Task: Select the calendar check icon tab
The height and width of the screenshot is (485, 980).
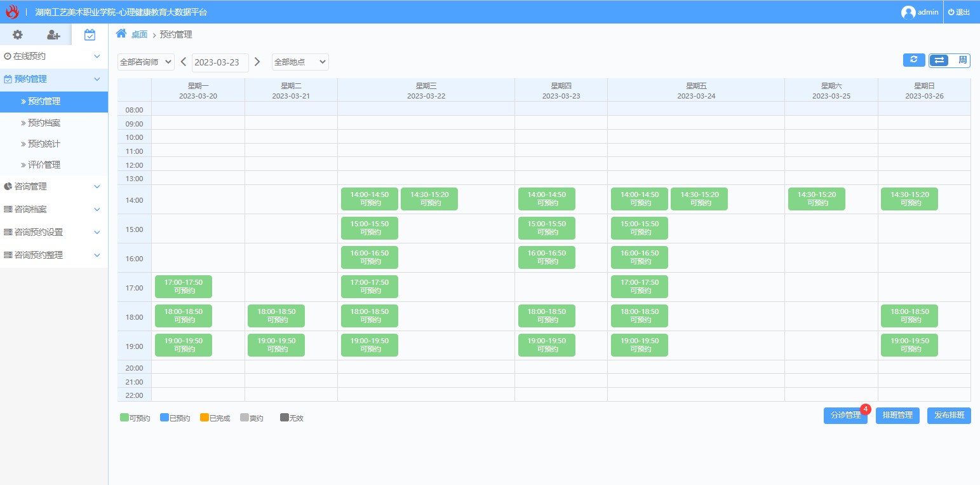Action: click(90, 35)
